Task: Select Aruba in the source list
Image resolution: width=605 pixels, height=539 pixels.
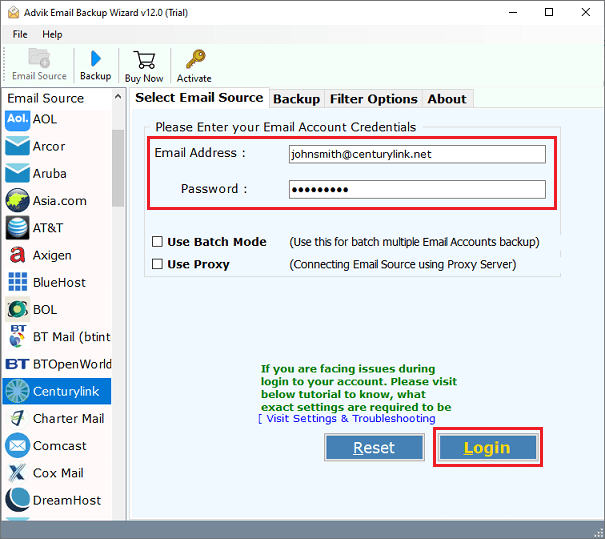Action: 50,174
